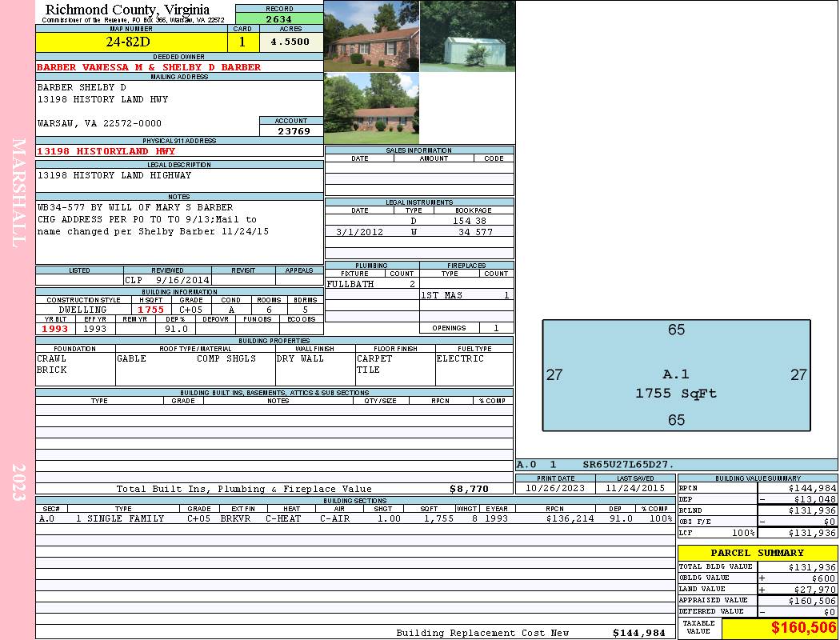
Task: Select deeded owner BARBER VANESSA M & SHELBY D BARBER
Action: [x=148, y=67]
